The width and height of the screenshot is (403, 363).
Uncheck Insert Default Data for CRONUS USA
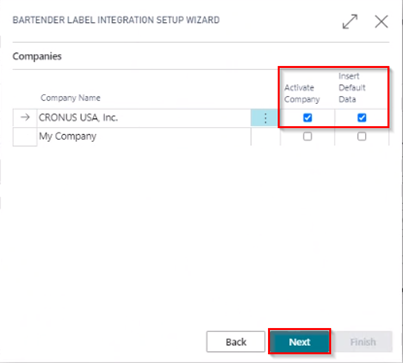coord(362,118)
